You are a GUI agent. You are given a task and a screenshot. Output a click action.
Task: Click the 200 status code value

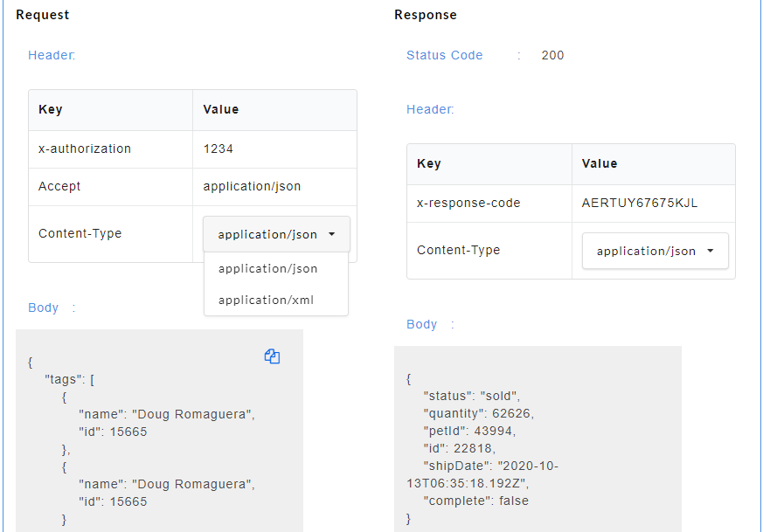point(551,55)
